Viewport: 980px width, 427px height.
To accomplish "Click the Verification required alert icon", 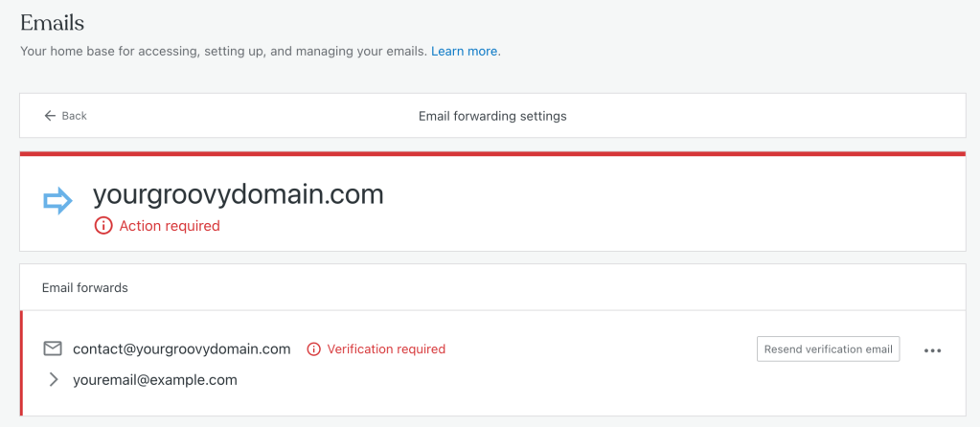I will [x=313, y=348].
